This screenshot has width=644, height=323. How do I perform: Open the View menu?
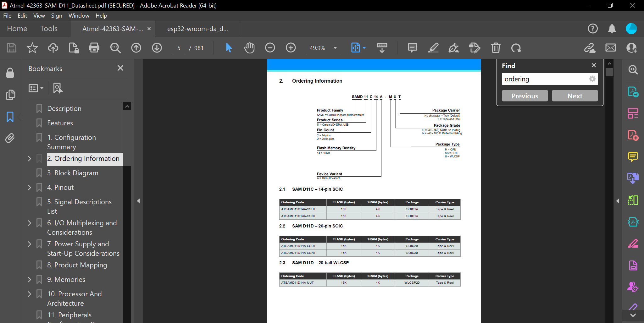point(39,15)
